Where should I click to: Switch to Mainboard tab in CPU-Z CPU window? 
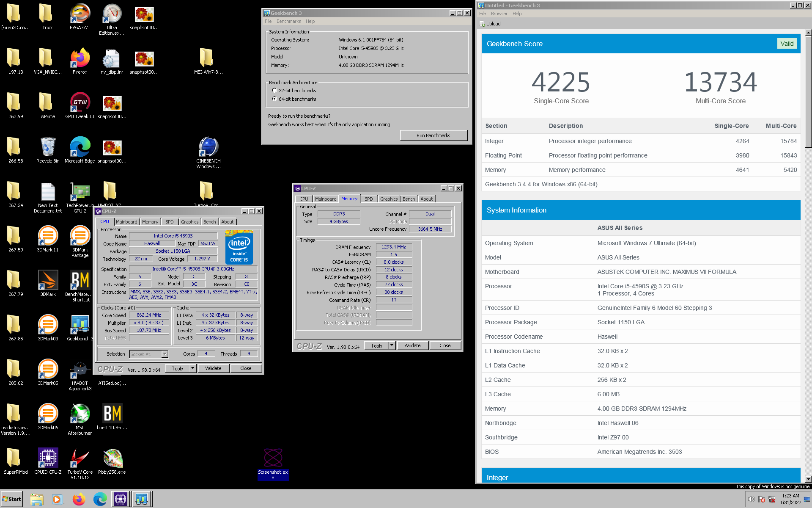click(x=126, y=222)
